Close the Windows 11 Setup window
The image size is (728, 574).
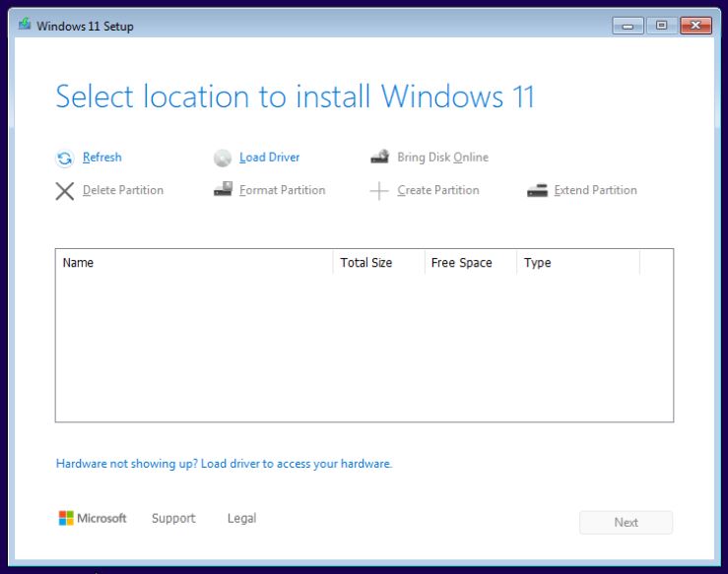click(695, 26)
